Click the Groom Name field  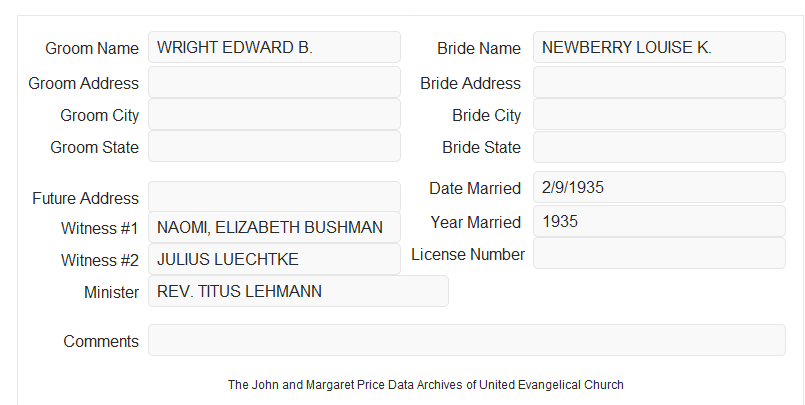274,47
